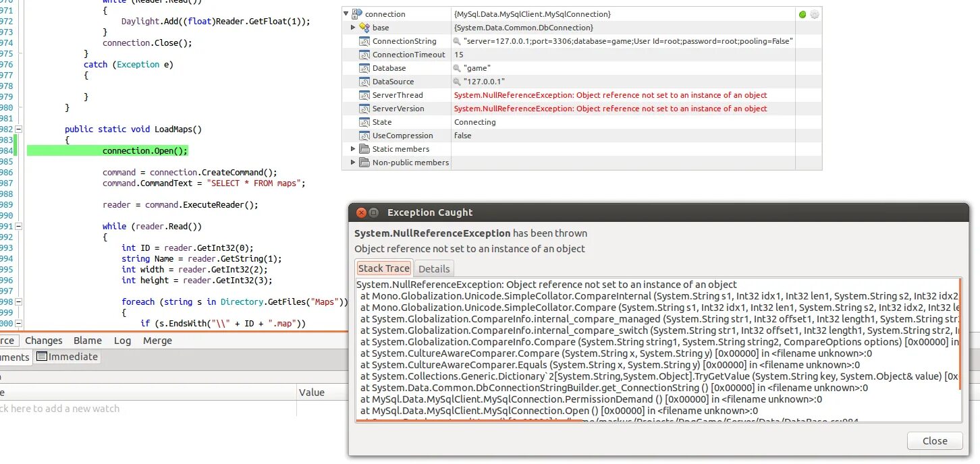Image resolution: width=980 pixels, height=464 pixels.
Task: Click the MySqlConnection.Open () stack trace line
Action: (559, 411)
